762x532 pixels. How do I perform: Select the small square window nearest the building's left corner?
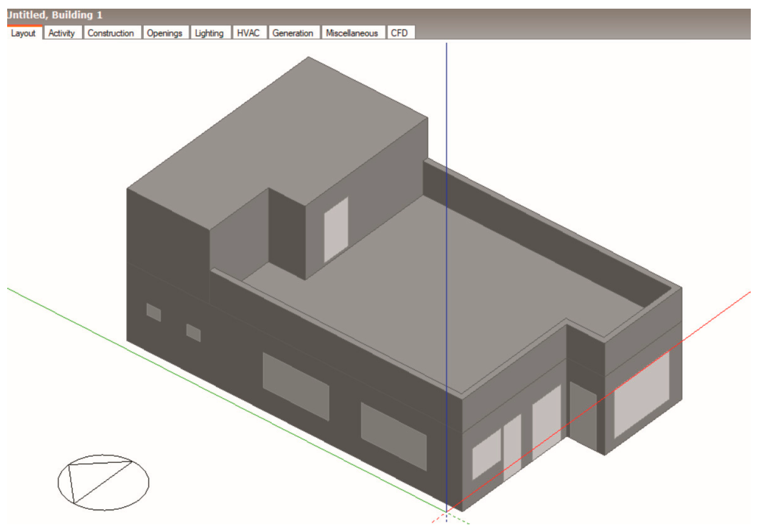click(153, 312)
